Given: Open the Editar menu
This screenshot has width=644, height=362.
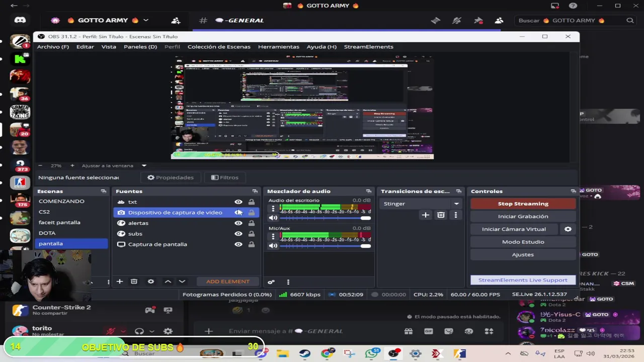Looking at the screenshot, I should 85,47.
